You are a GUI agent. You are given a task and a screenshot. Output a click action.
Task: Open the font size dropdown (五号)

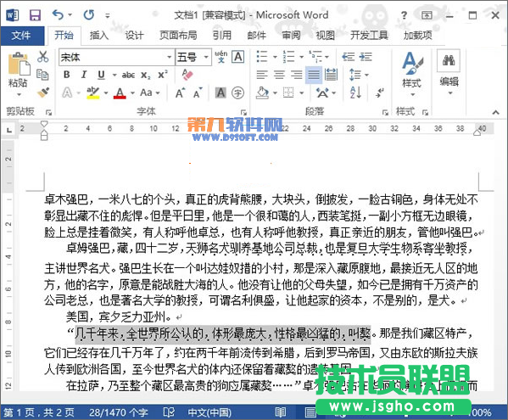[x=206, y=58]
